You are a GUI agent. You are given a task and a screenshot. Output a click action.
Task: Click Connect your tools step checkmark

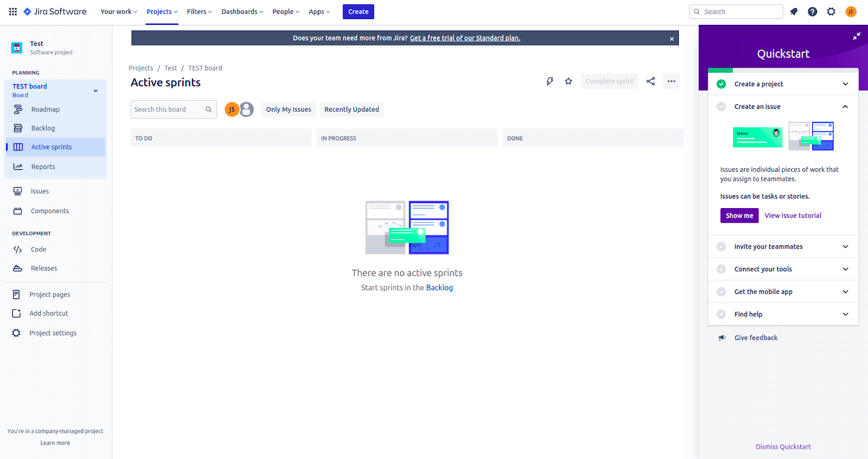pyautogui.click(x=721, y=269)
